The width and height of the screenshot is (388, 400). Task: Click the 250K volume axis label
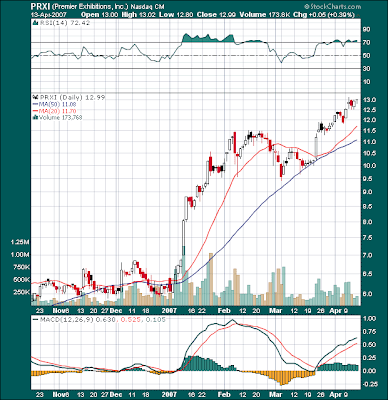coord(22,292)
